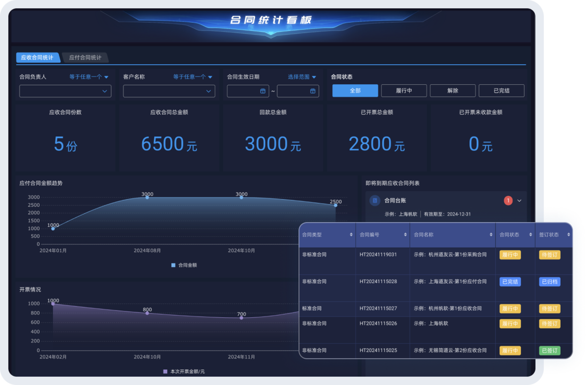
Task: Click 待签订 tag in HT20241119031 row
Action: 549,255
